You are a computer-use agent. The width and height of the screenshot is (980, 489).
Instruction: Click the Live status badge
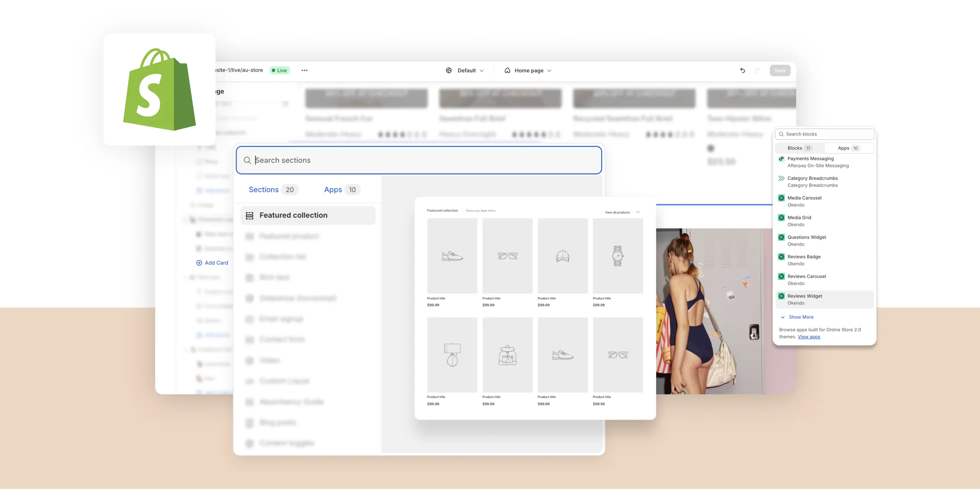(280, 70)
